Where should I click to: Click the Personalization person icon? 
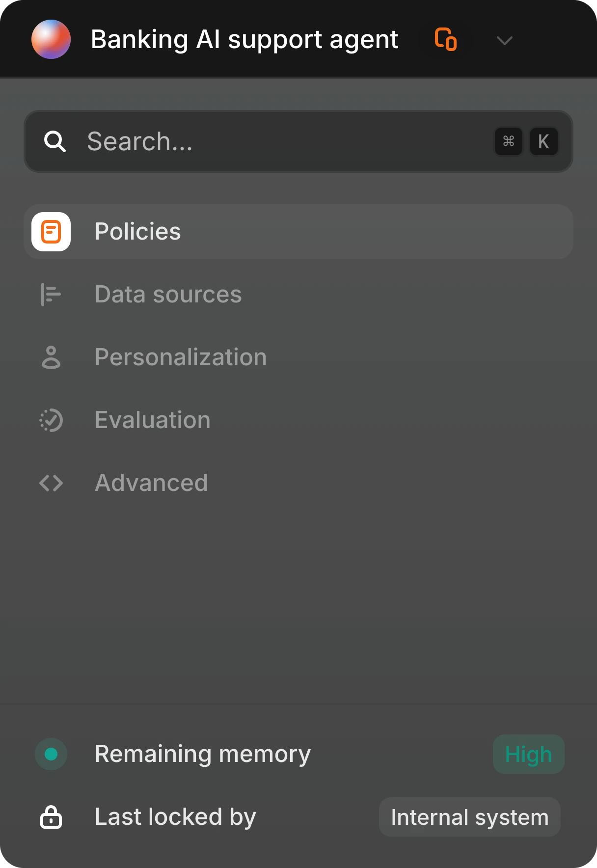point(51,357)
